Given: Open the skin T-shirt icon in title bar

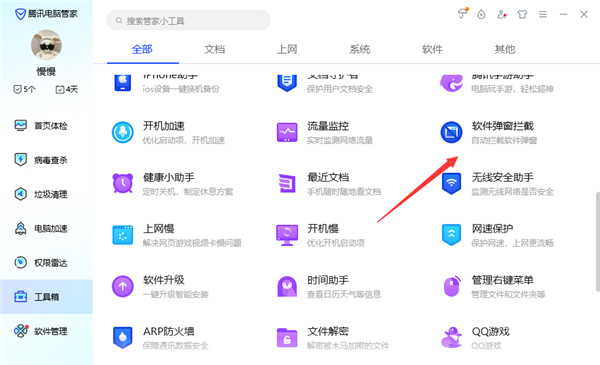Looking at the screenshot, I should coord(522,15).
